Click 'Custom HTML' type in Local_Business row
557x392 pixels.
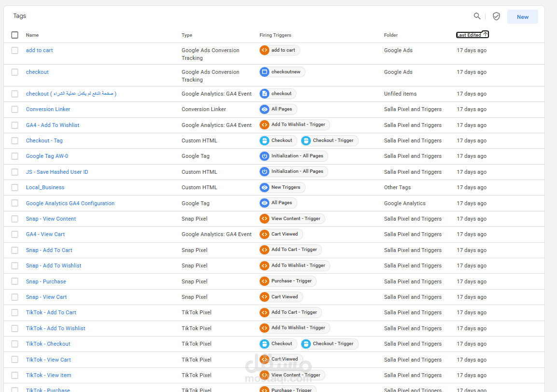(x=199, y=187)
